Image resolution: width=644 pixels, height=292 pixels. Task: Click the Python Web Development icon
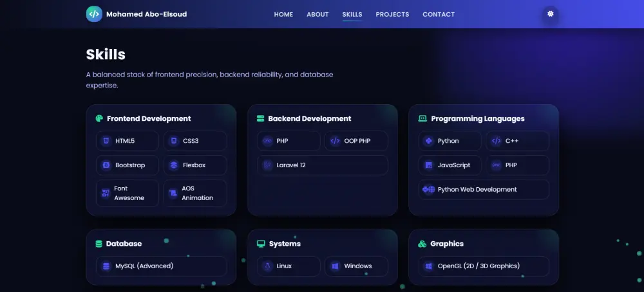point(429,190)
